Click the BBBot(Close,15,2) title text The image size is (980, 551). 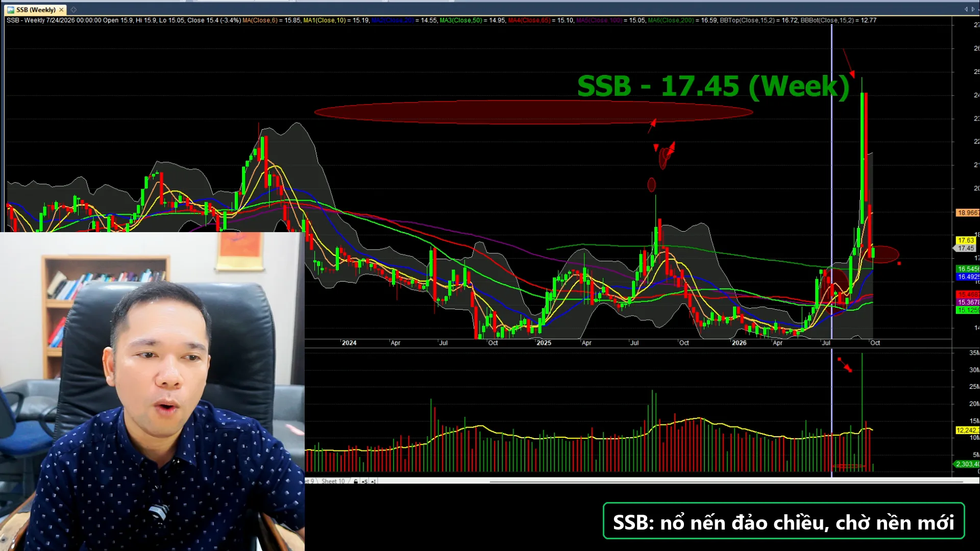pos(827,20)
